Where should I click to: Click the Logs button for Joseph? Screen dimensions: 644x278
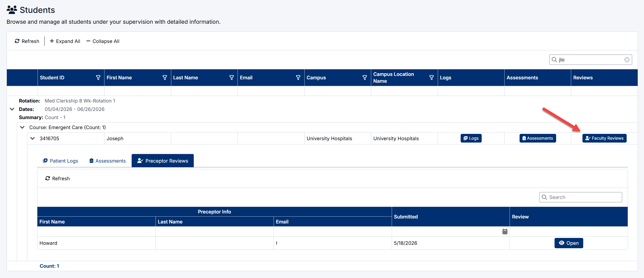point(471,138)
